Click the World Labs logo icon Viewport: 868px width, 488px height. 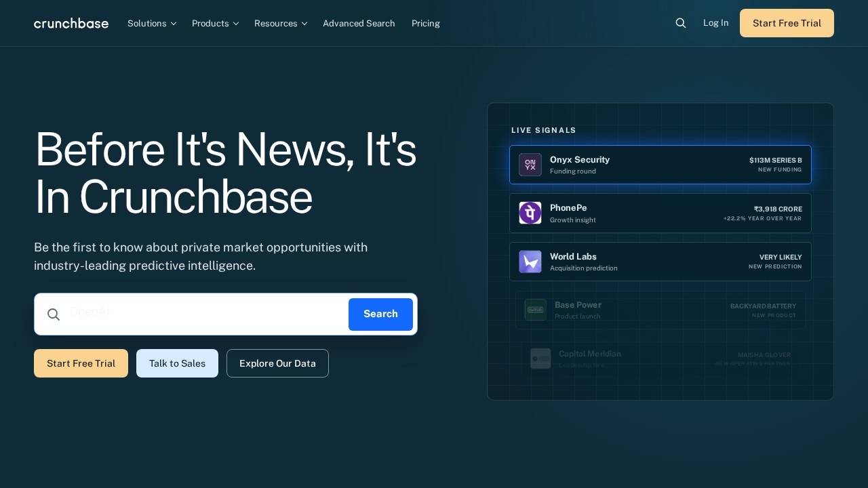[530, 262]
